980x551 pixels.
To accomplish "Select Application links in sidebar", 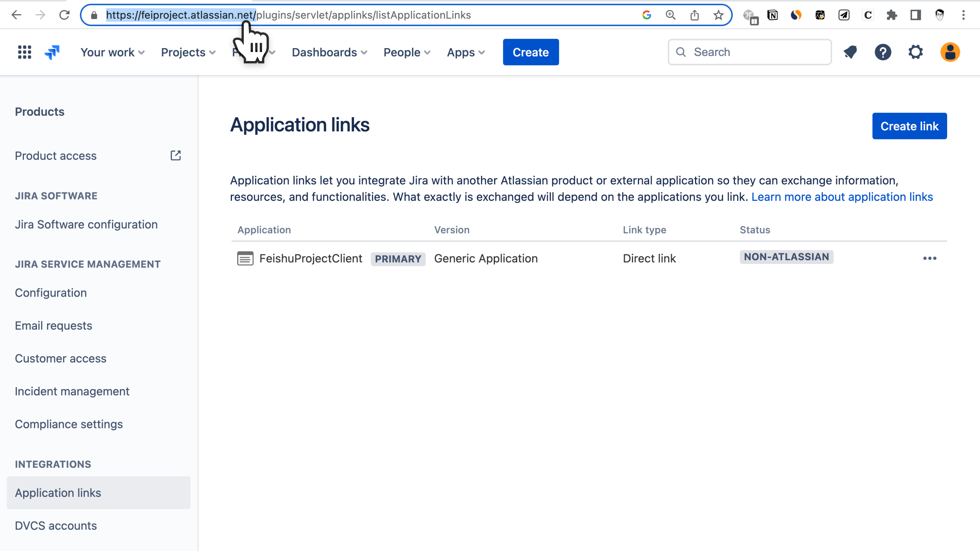I will pos(99,493).
